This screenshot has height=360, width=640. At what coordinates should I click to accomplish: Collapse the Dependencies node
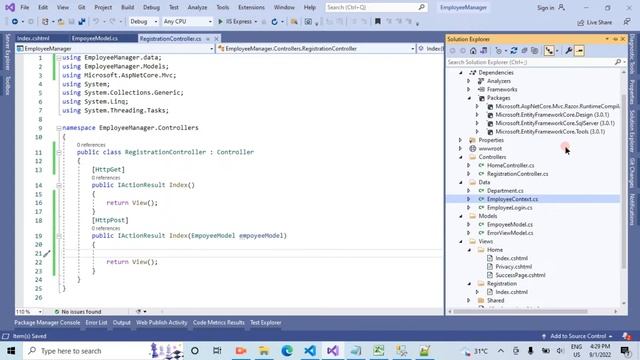point(461,73)
